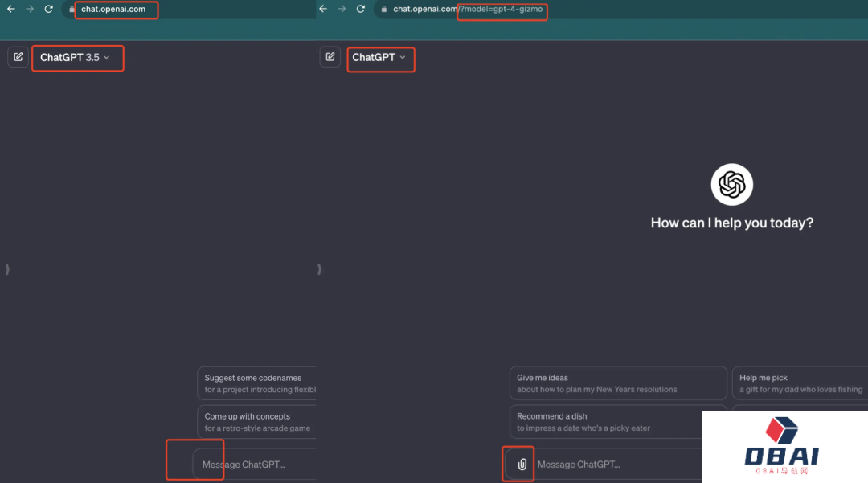Click the paperclip attach file icon

pyautogui.click(x=522, y=465)
